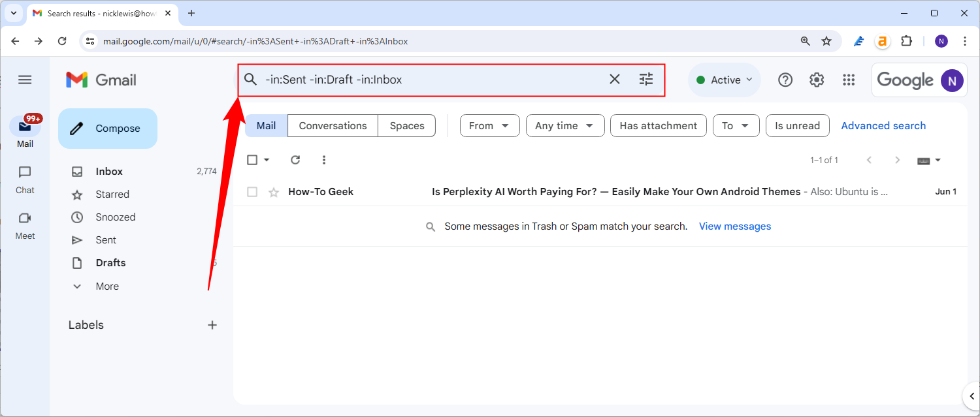Viewport: 980px width, 417px height.
Task: Open the Google account avatar in Gmail
Action: click(x=953, y=80)
